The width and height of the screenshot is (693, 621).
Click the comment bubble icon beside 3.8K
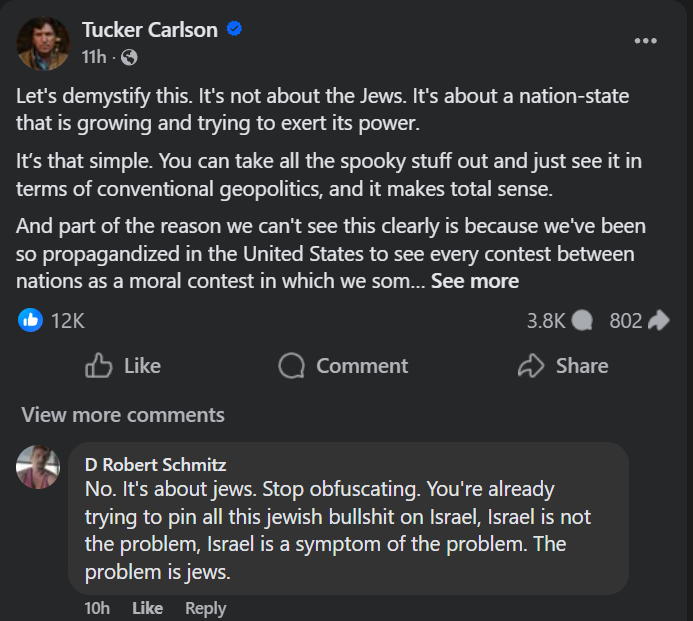point(582,321)
